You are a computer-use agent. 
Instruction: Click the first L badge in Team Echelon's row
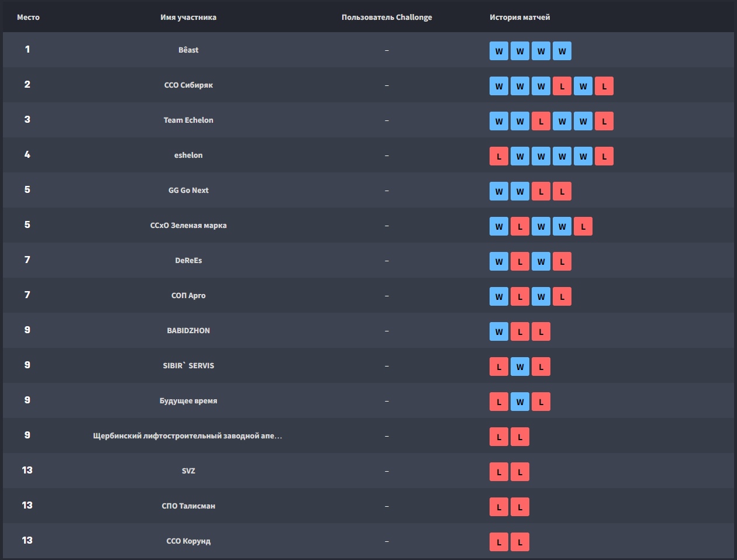click(541, 121)
